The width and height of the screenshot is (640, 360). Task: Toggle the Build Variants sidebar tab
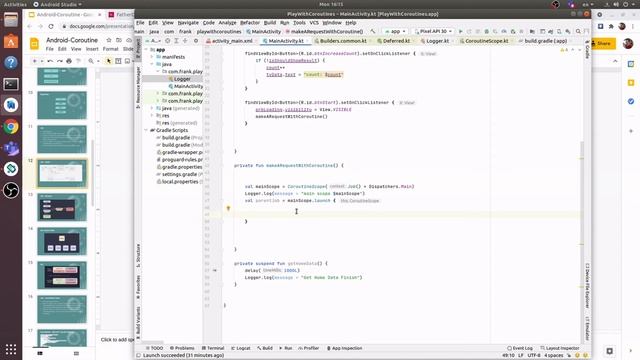pos(138,323)
